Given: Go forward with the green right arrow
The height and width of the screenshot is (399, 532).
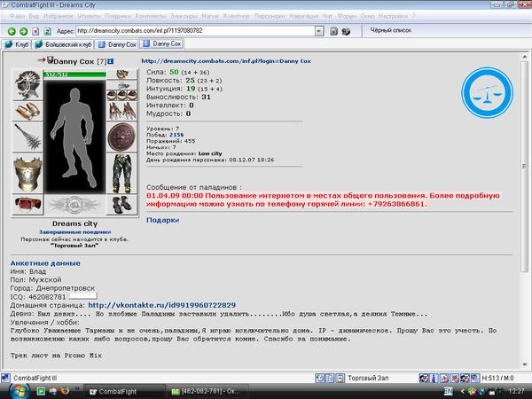Looking at the screenshot, I should pyautogui.click(x=23, y=32).
